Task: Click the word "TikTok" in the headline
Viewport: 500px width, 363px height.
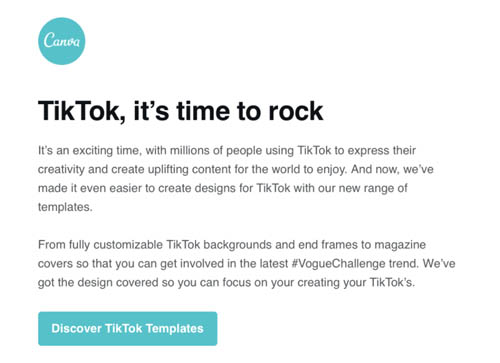Action: click(x=82, y=111)
